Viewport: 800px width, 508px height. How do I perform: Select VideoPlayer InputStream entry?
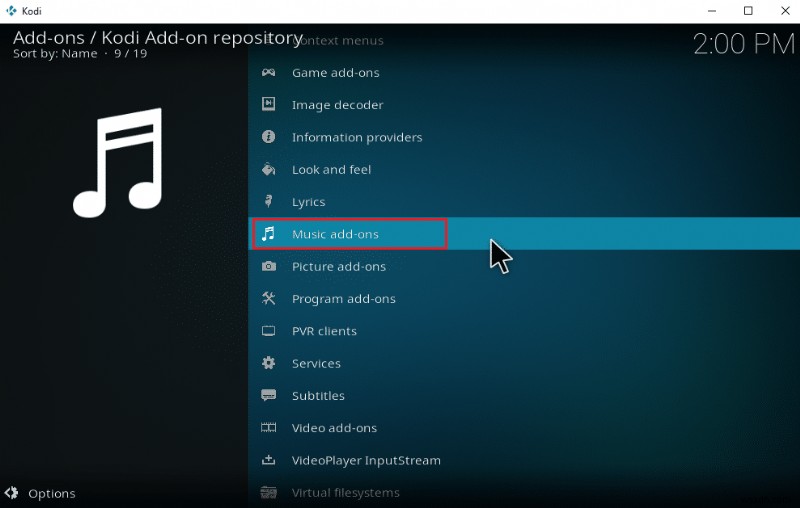(x=524, y=460)
